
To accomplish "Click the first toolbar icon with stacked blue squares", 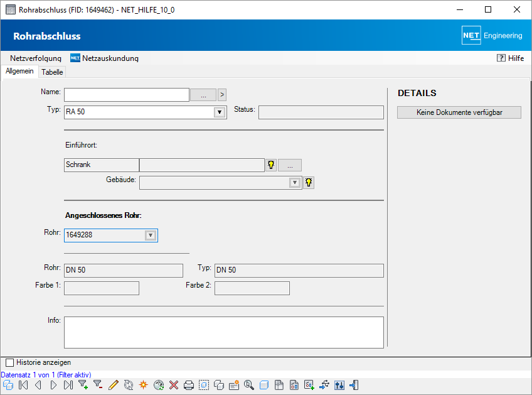I will click(8, 385).
